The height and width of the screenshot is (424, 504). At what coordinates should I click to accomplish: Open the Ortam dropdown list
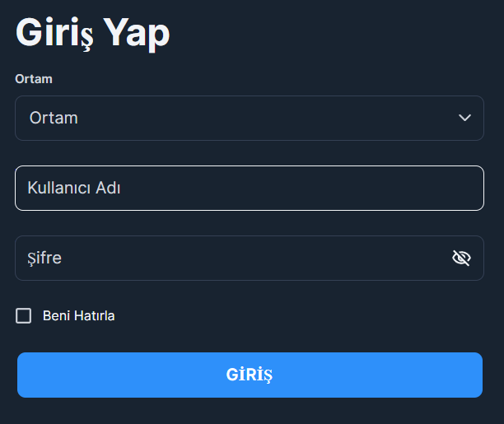(x=250, y=118)
